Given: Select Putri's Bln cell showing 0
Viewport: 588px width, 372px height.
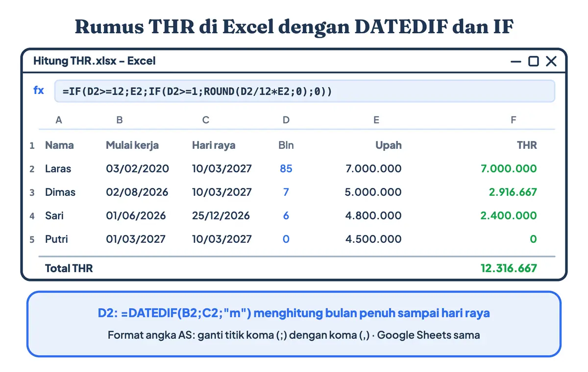Looking at the screenshot, I should click(x=286, y=239).
